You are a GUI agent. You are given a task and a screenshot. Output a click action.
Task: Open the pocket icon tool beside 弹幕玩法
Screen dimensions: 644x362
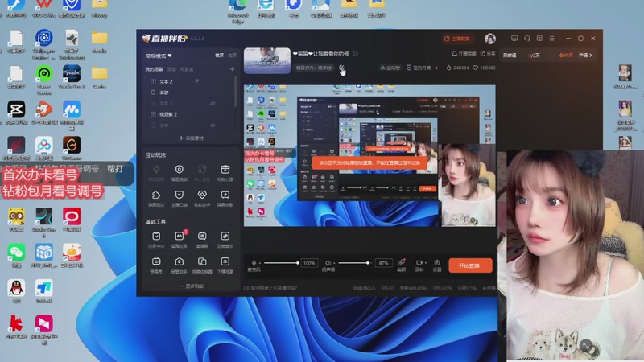point(179,198)
